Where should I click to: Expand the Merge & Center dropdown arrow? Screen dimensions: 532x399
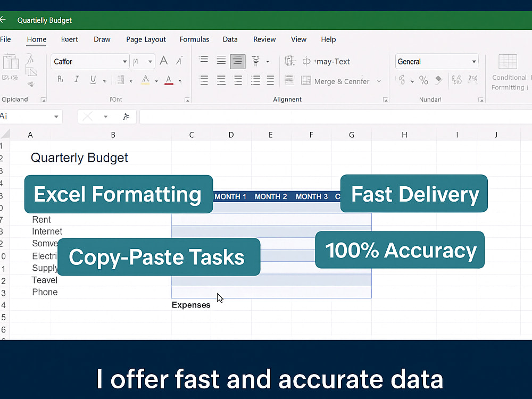[x=379, y=81]
